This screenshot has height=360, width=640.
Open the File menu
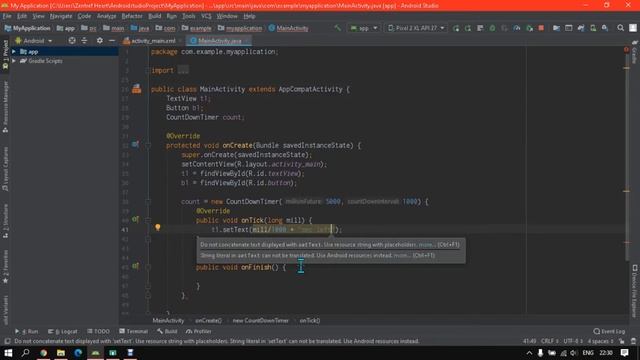tap(7, 16)
